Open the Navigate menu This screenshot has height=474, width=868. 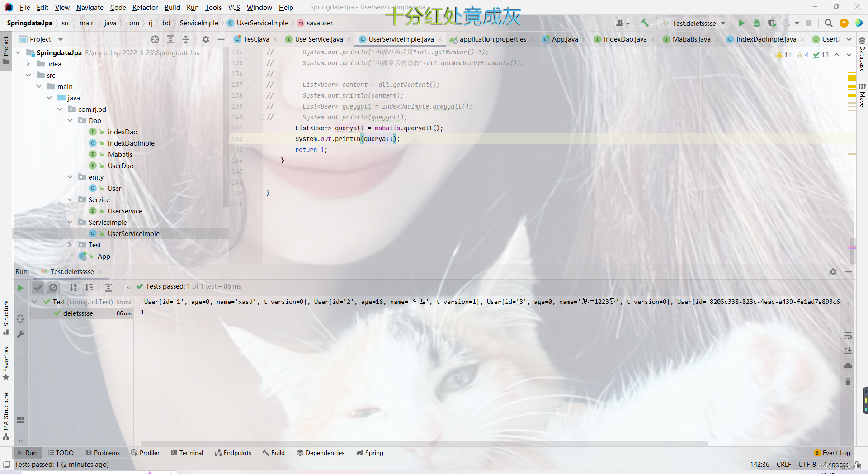click(x=90, y=7)
